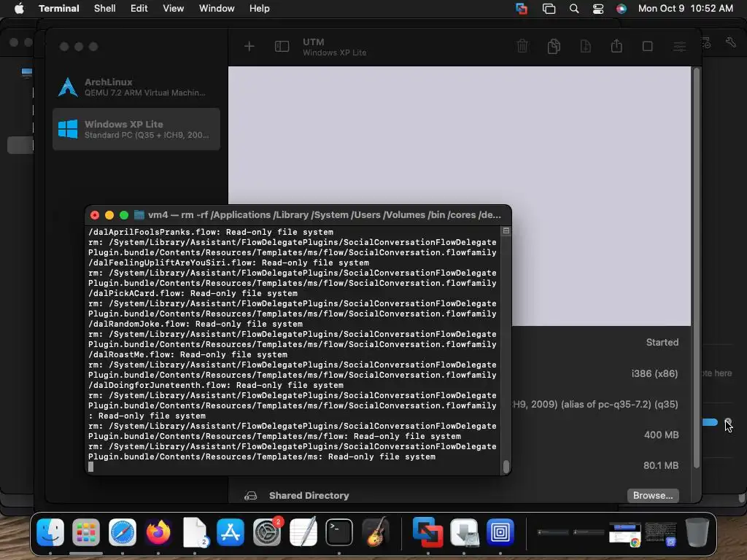Click the UTM window title text
This screenshot has width=747, height=560.
coord(314,42)
